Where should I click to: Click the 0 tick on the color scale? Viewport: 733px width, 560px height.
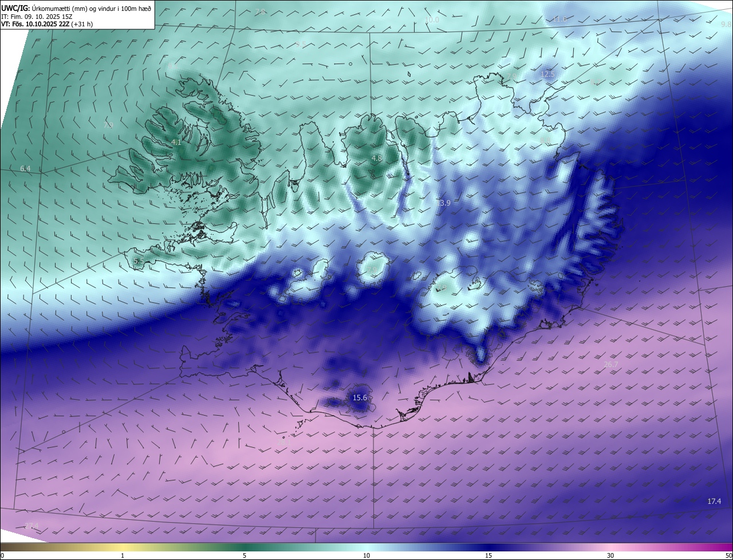tap(2, 555)
